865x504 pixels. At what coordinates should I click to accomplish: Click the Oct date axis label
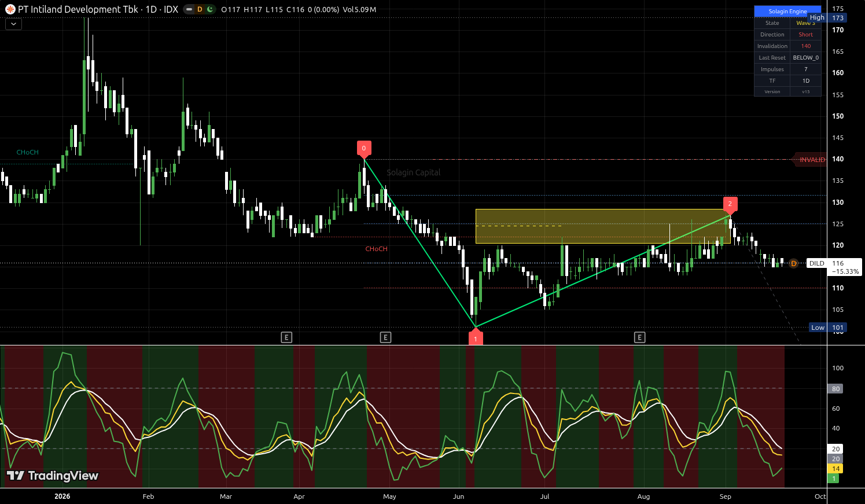[x=820, y=496]
